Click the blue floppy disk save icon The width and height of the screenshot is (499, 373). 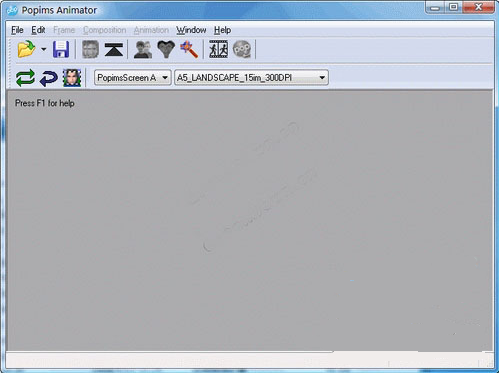coord(61,49)
